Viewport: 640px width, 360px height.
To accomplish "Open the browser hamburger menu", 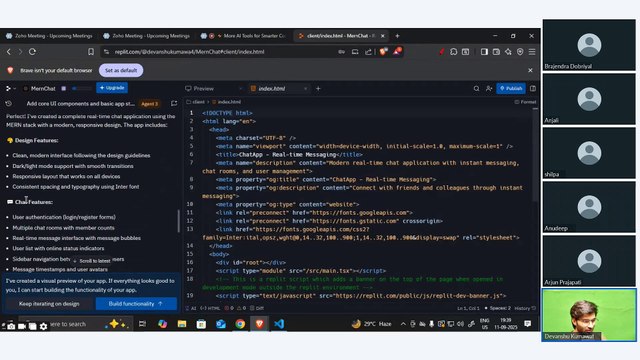I will 532,52.
